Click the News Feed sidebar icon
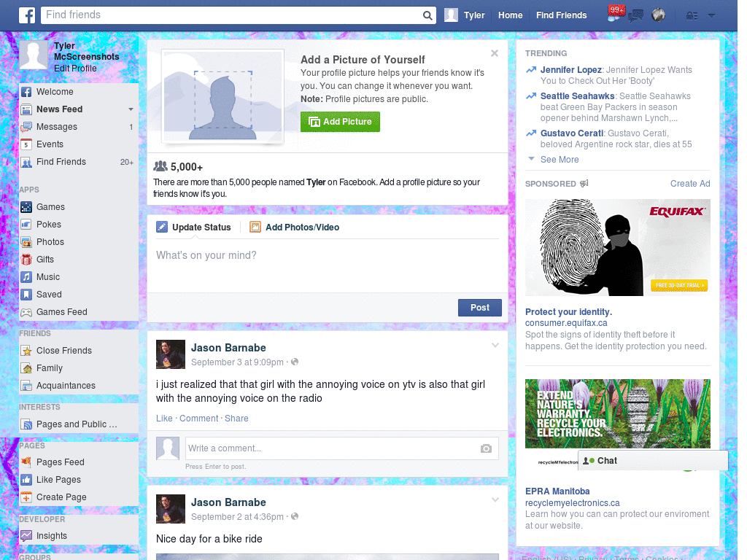This screenshot has width=747, height=560. pyautogui.click(x=27, y=109)
